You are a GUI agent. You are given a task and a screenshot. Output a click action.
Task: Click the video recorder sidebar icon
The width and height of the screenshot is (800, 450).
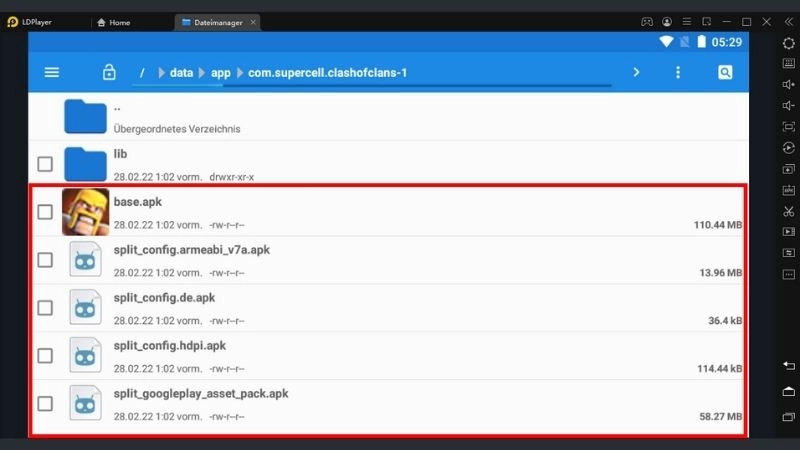(789, 232)
